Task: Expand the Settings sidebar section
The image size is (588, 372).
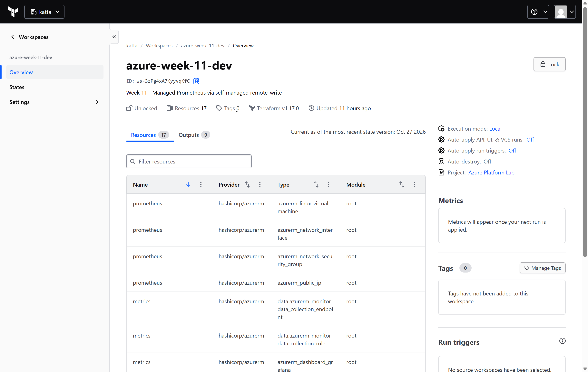Action: tap(55, 102)
